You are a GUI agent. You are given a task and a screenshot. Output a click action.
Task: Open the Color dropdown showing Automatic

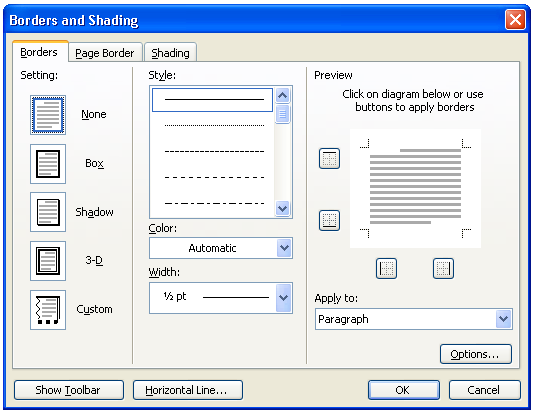tap(221, 248)
